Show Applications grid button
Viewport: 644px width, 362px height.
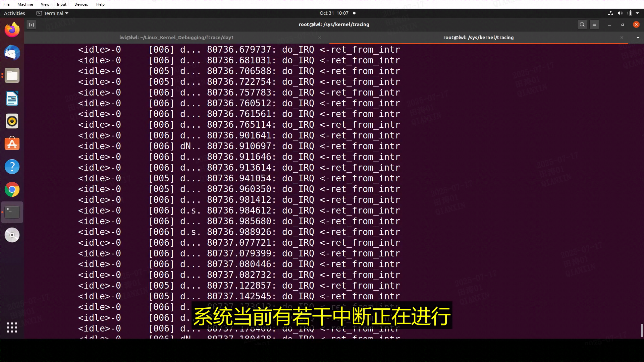(12, 327)
